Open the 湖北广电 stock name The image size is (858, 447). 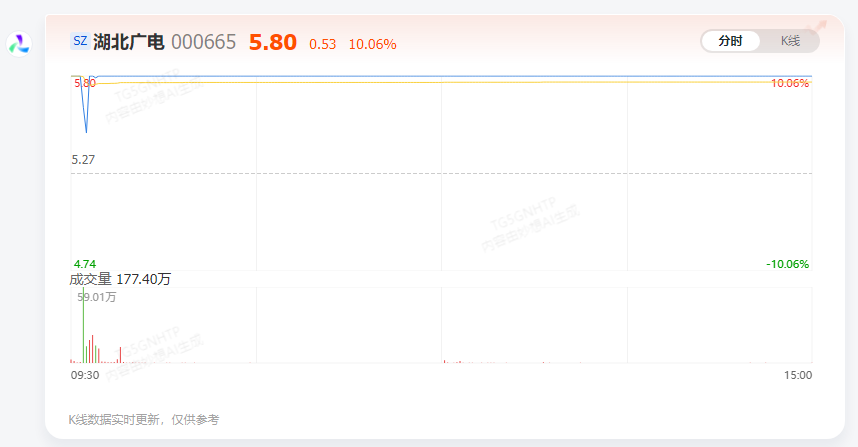pyautogui.click(x=129, y=42)
